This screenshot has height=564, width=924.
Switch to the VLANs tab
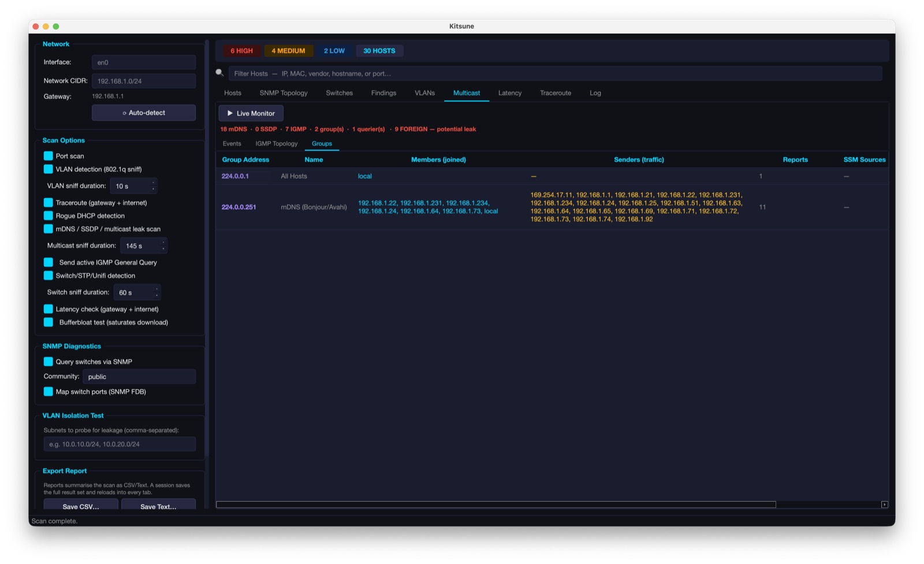[x=424, y=93]
